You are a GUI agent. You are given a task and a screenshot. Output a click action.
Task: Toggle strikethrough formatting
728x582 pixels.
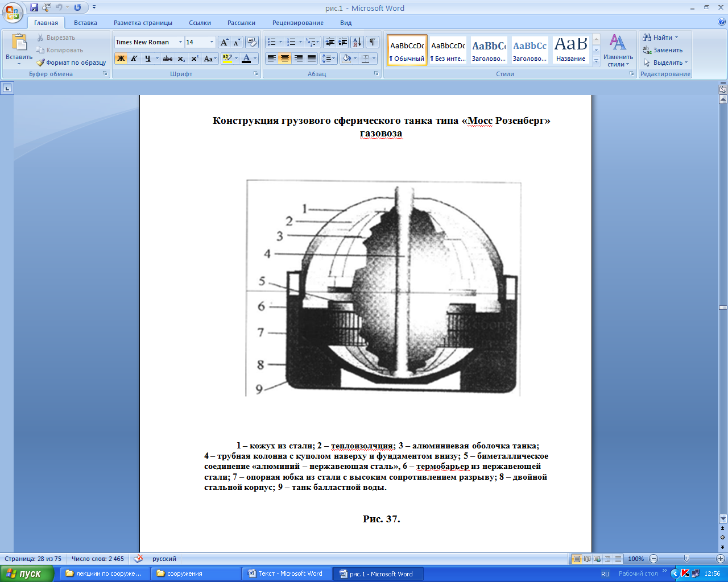167,59
